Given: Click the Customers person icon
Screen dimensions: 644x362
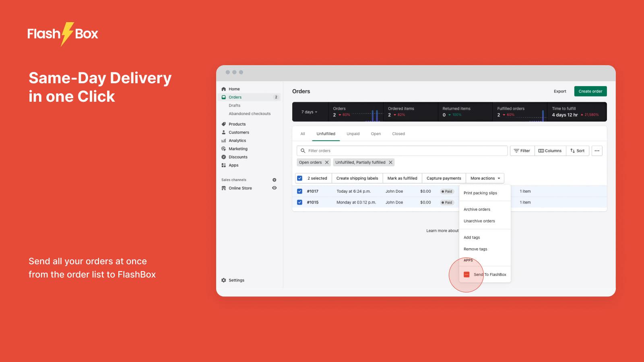Looking at the screenshot, I should [x=224, y=132].
